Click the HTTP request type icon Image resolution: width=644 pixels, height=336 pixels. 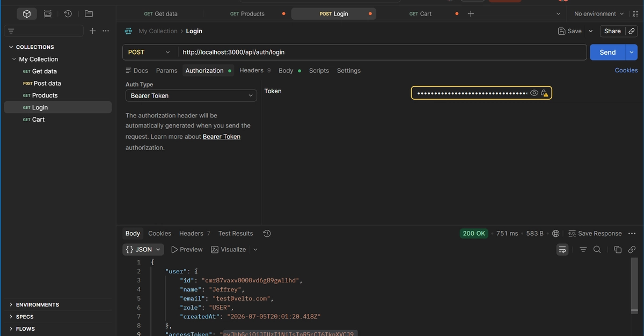point(128,31)
